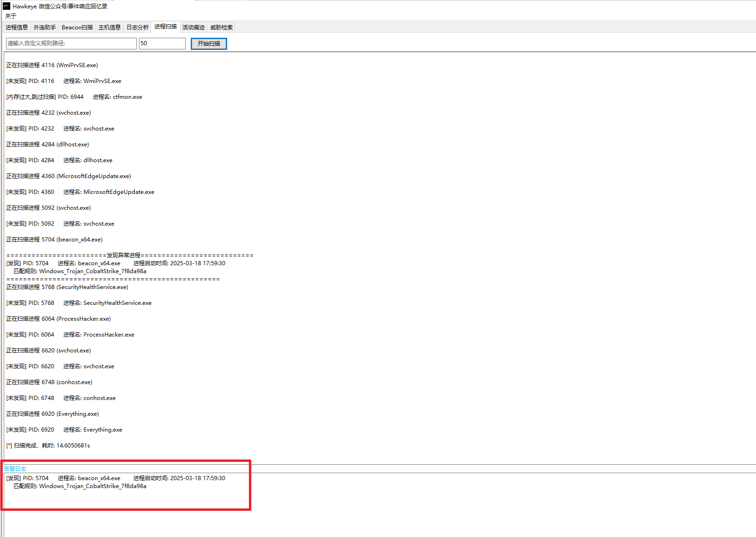Click the 开始扫描 button

209,44
